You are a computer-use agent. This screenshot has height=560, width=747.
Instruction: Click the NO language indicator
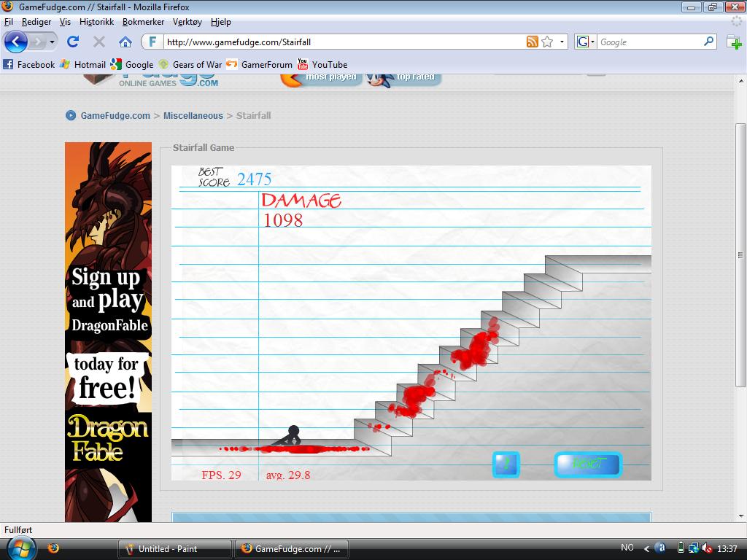pyautogui.click(x=627, y=548)
